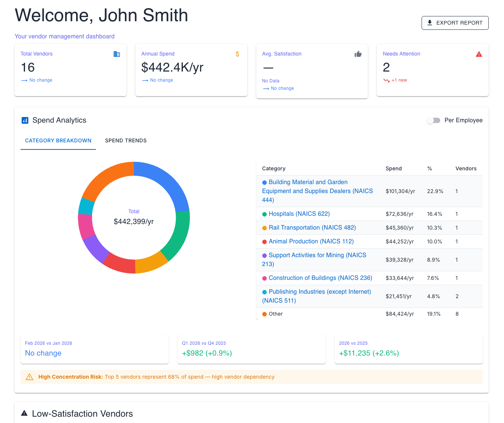Screen dimensions: 504x423
Task: Click the warning icon in High Concentration Risk banner
Action: tap(29, 376)
